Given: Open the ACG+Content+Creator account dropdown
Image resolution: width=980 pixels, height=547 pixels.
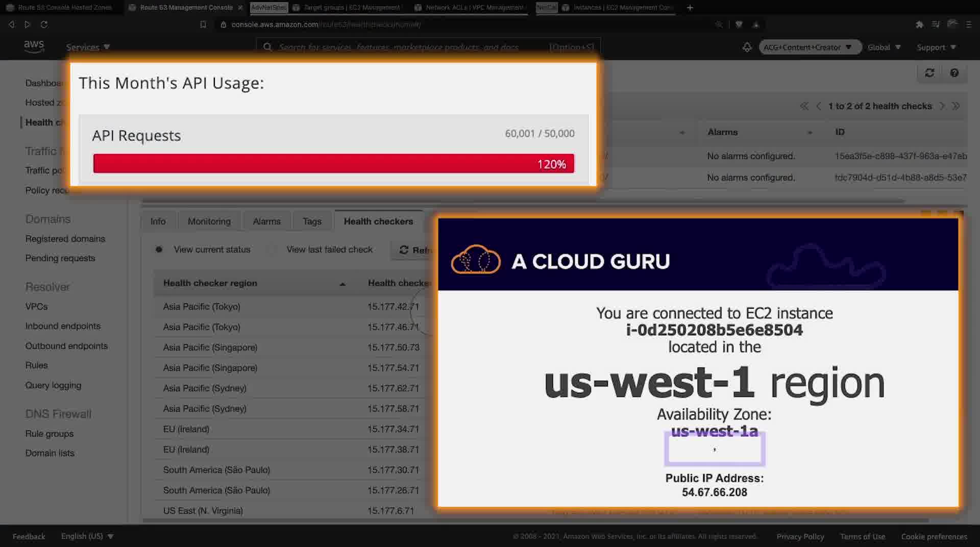Looking at the screenshot, I should coord(810,47).
